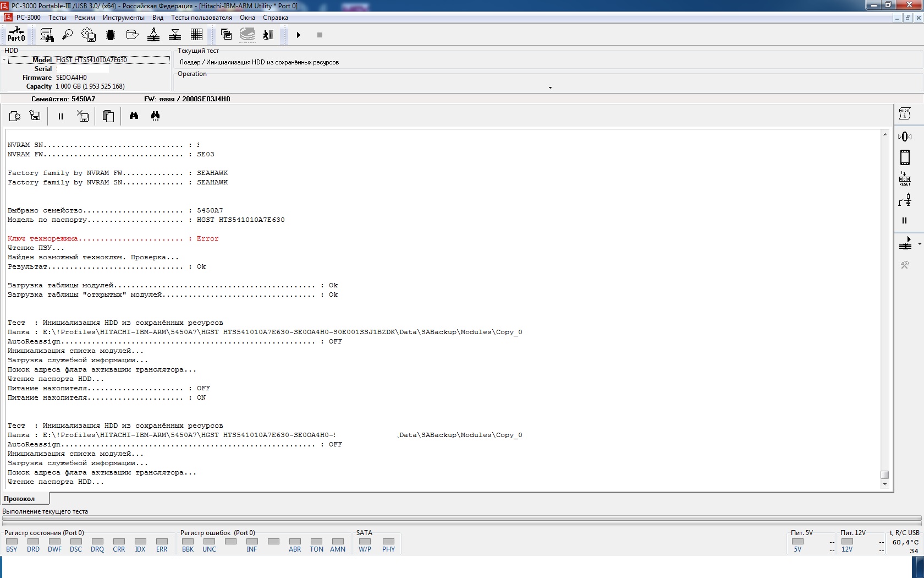Viewport: 924px width, 578px height.
Task: Open the Operation panel dropdown arrow
Action: point(550,88)
